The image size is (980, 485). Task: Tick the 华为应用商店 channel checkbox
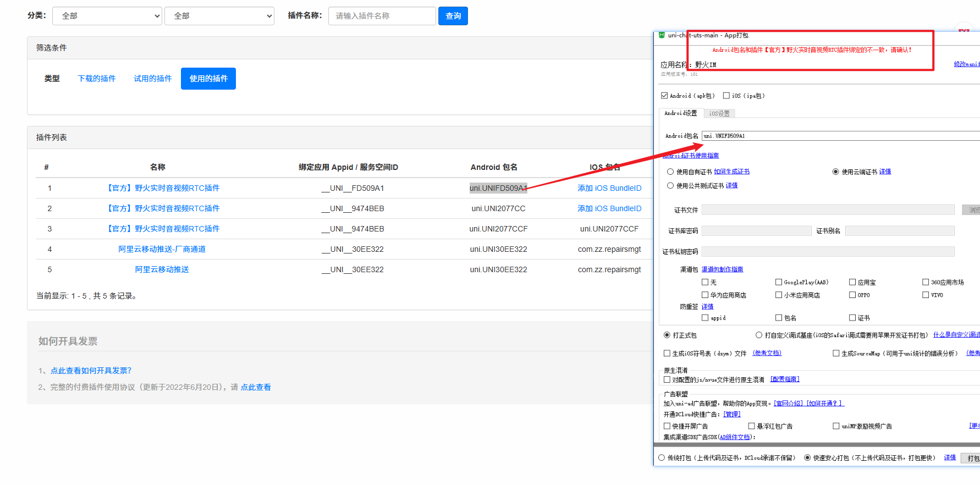point(705,295)
